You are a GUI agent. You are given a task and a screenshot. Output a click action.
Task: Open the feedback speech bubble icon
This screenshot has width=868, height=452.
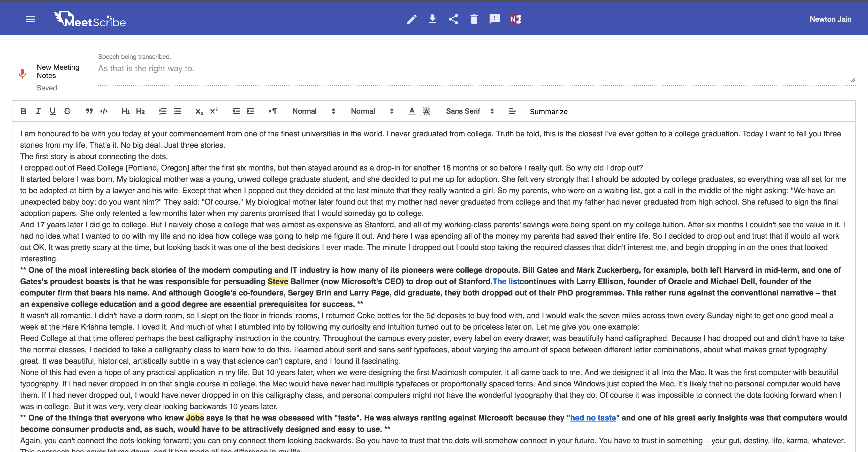click(494, 19)
